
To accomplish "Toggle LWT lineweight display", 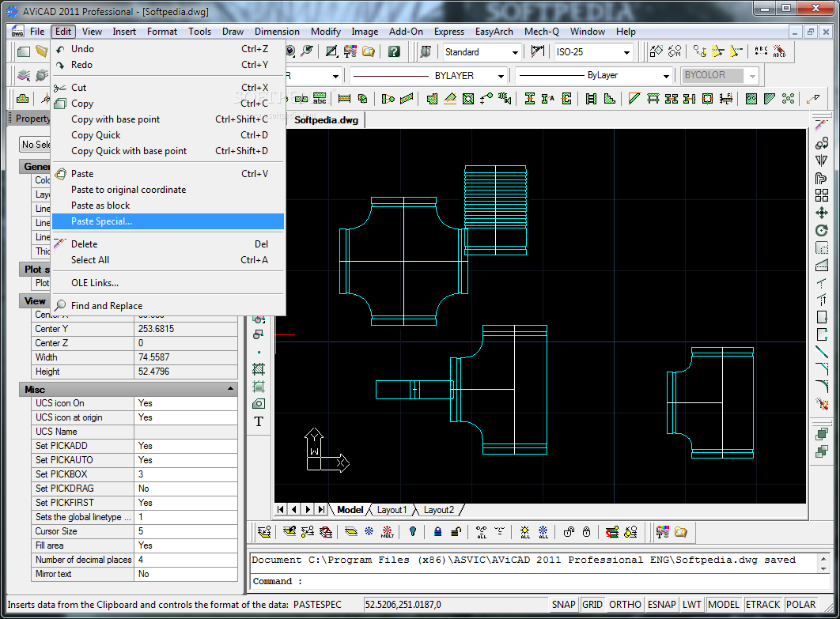I will click(x=691, y=605).
